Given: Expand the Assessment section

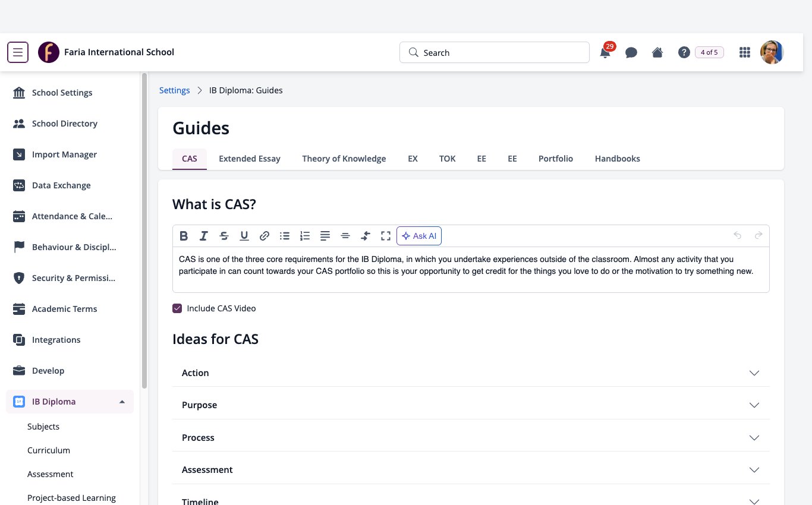Looking at the screenshot, I should point(471,469).
